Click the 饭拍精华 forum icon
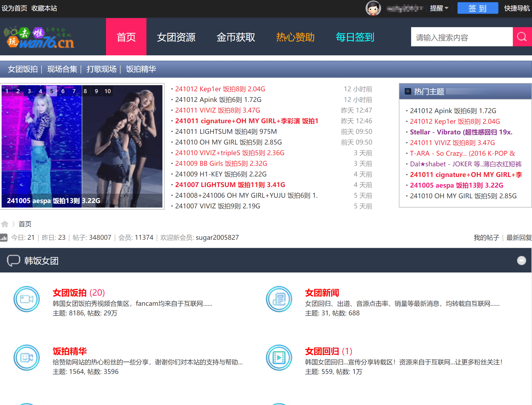Viewport: 532px width, 405px height. [x=27, y=358]
